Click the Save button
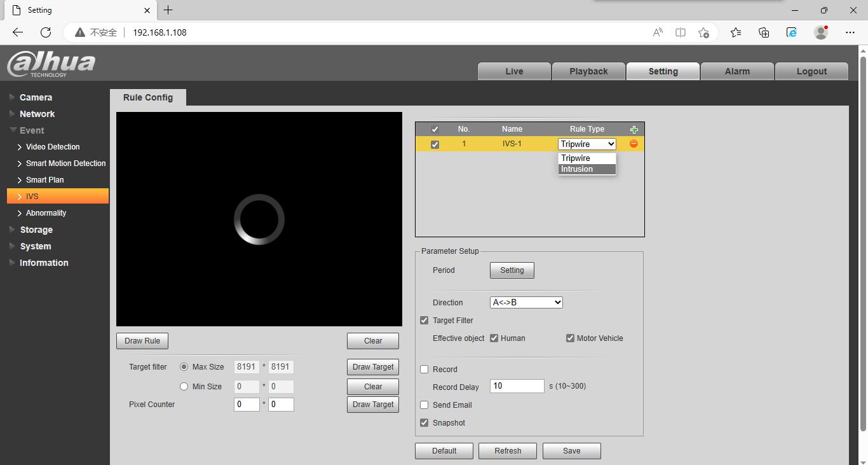The height and width of the screenshot is (465, 868). coord(571,451)
